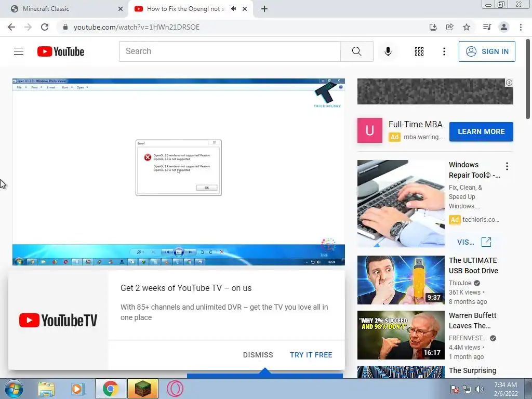The width and height of the screenshot is (532, 399).
Task: Go back to the previous page
Action: (11, 27)
